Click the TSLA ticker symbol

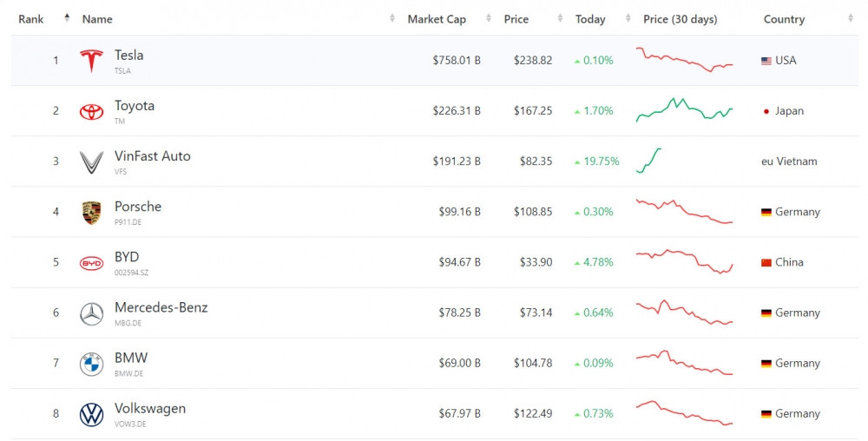point(122,71)
